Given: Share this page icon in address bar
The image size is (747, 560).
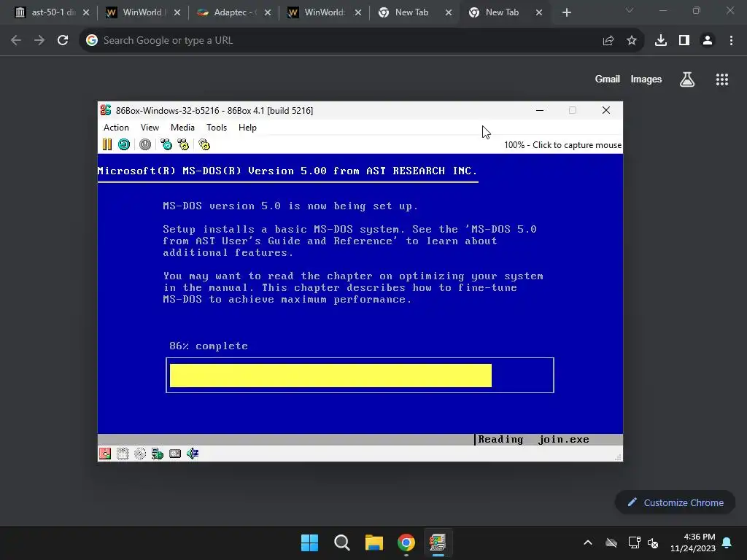Looking at the screenshot, I should click(x=608, y=41).
